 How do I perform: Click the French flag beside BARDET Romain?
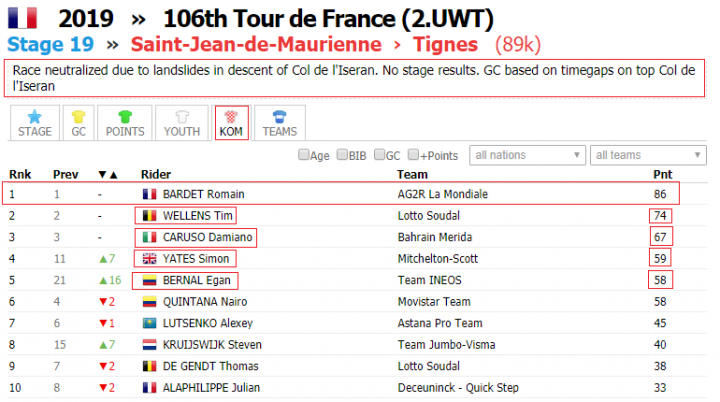[x=149, y=194]
